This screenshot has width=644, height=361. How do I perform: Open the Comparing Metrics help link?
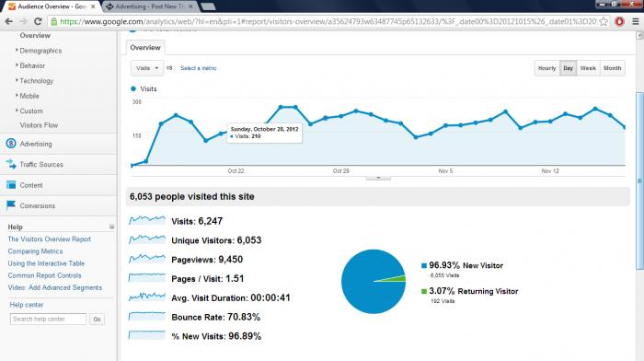(35, 251)
